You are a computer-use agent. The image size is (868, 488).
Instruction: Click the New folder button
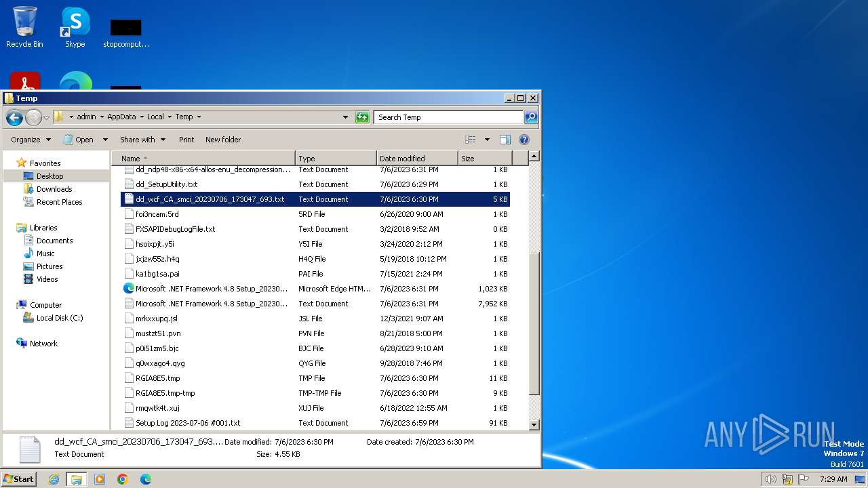[223, 140]
